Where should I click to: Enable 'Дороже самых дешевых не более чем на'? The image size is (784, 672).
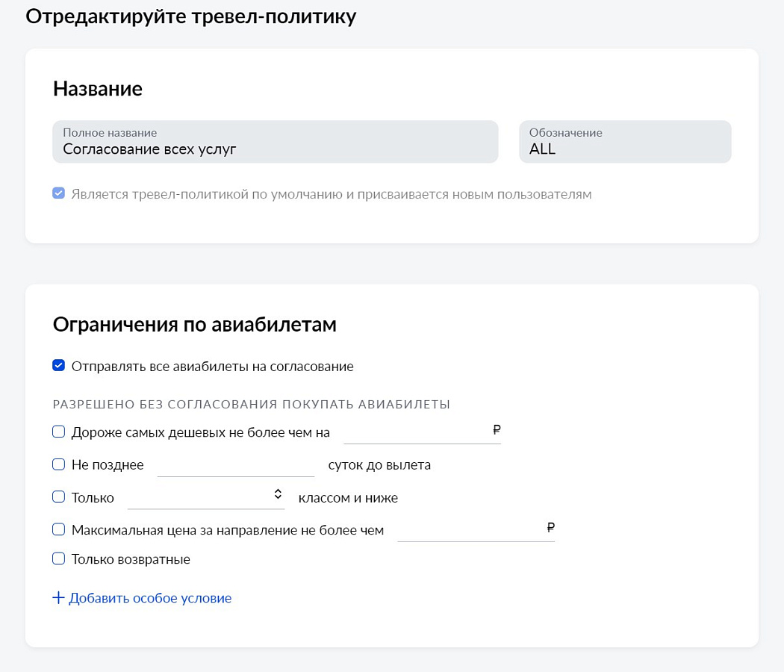58,432
